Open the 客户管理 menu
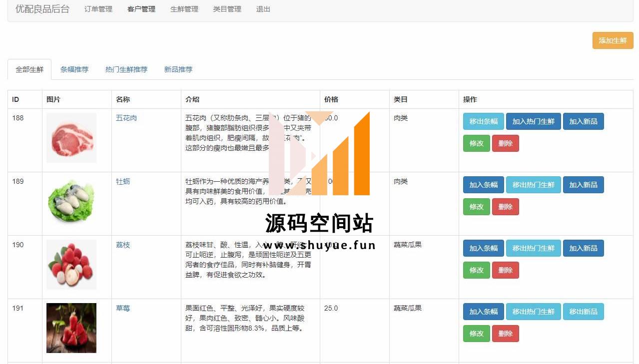 point(141,9)
